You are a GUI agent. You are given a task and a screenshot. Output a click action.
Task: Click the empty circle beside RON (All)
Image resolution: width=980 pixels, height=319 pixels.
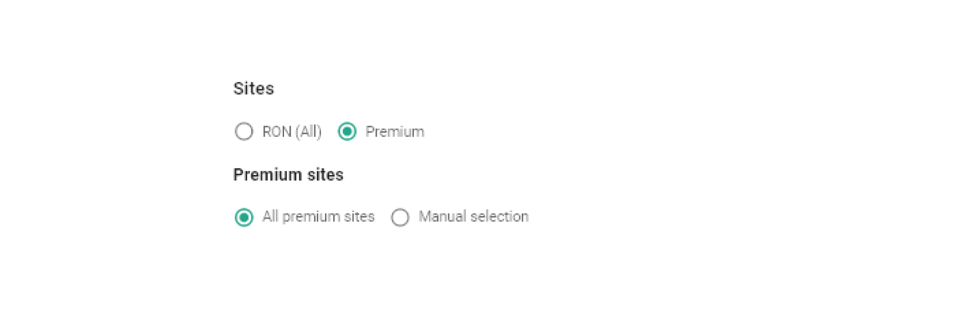(244, 132)
